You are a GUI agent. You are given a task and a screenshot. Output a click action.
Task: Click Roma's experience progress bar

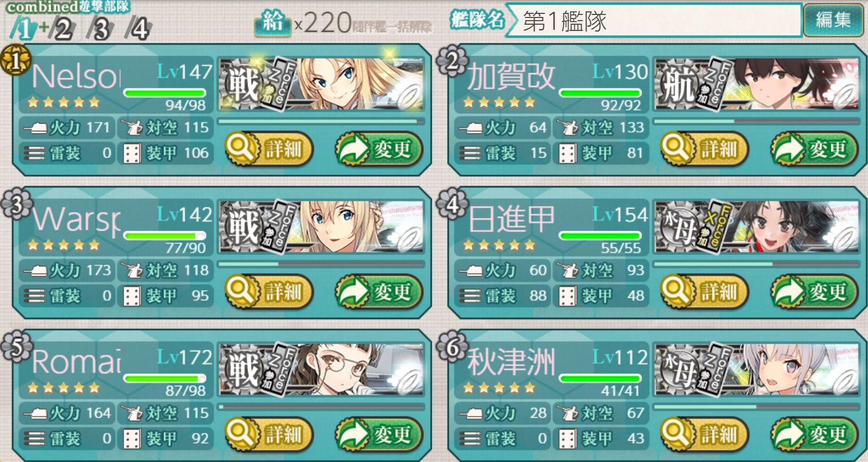322,407
